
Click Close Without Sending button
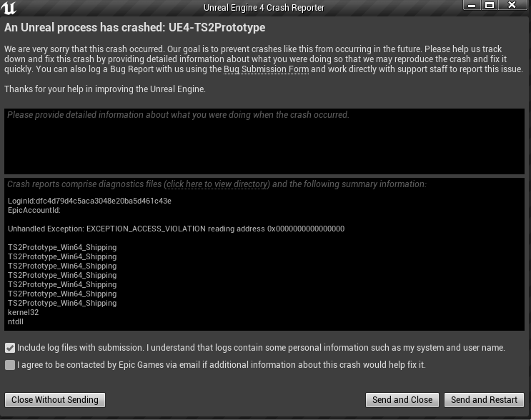tap(55, 400)
